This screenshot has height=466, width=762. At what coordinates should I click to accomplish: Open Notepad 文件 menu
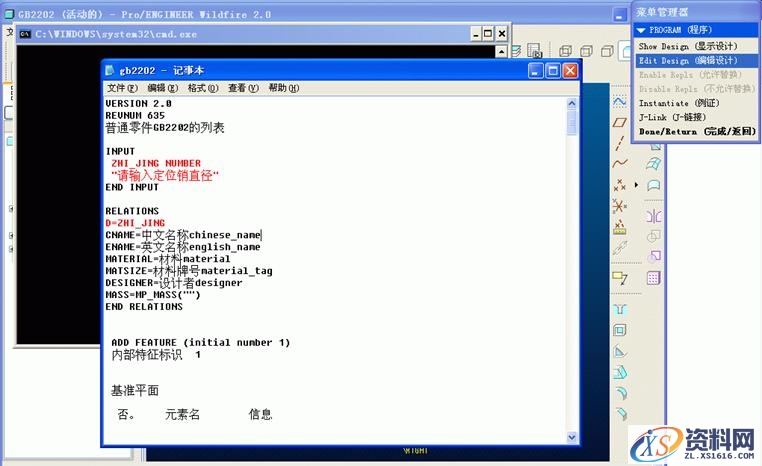tap(122, 88)
